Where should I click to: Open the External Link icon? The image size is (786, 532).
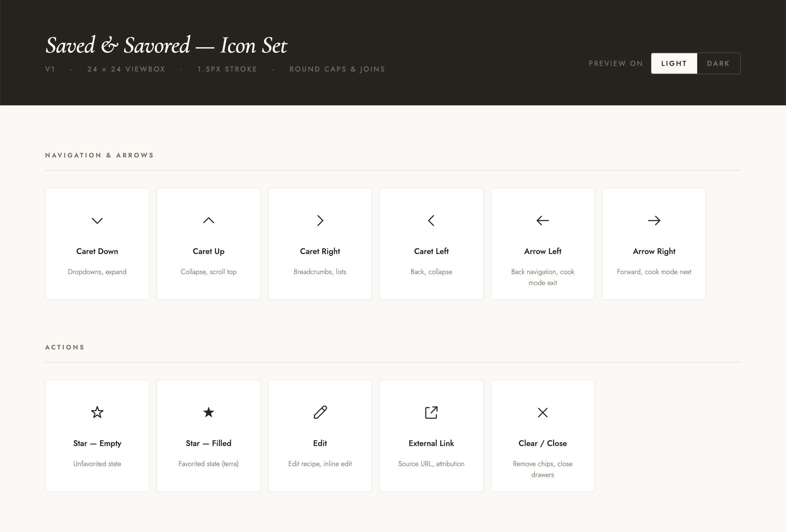[431, 413]
